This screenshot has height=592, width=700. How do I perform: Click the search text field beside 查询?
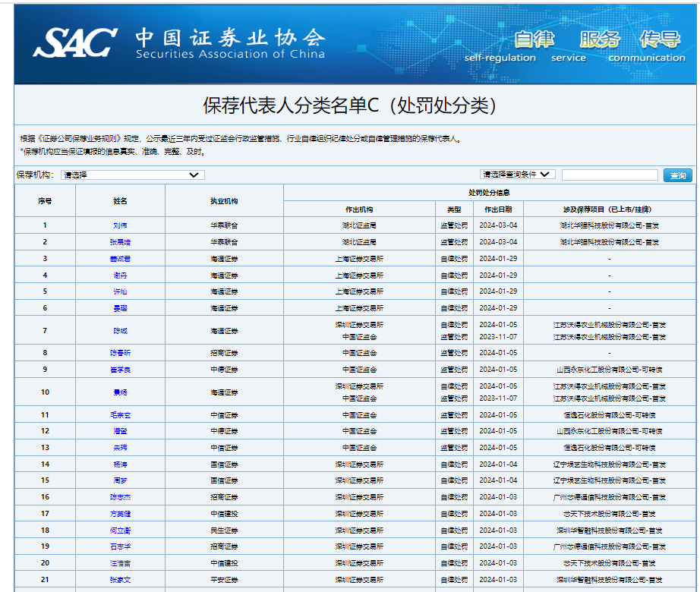point(610,175)
